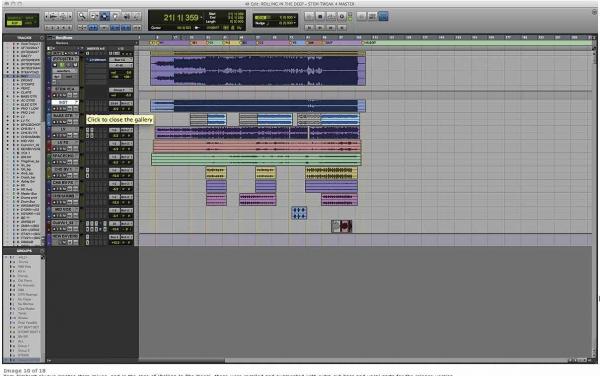
Task: Click the CHO BV 1 track name button
Action: tap(65, 169)
